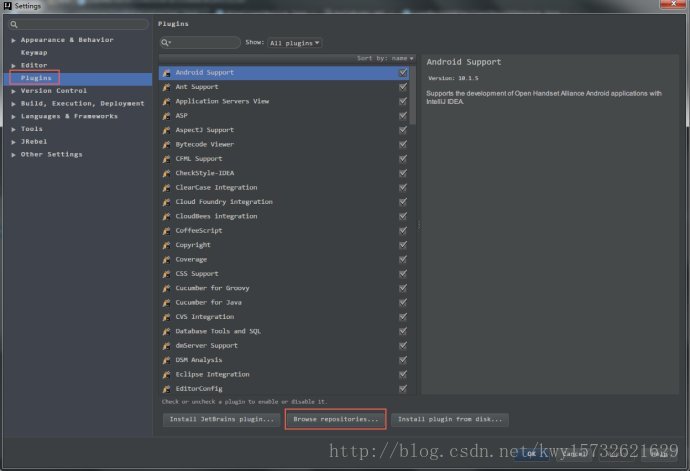
Task: Select the Cloud Foundry integration row
Action: 284,202
